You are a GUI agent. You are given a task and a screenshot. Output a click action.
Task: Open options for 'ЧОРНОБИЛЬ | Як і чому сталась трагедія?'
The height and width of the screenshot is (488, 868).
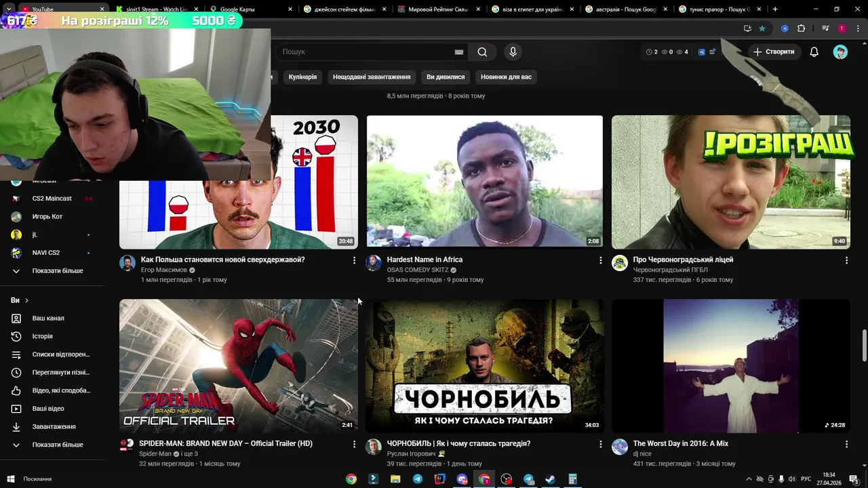(600, 444)
